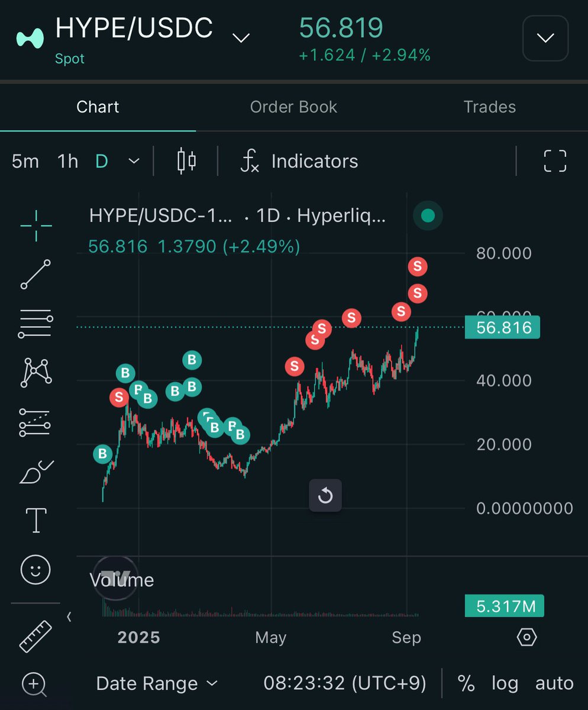The image size is (588, 710).
Task: Toggle log scale mode
Action: [505, 684]
